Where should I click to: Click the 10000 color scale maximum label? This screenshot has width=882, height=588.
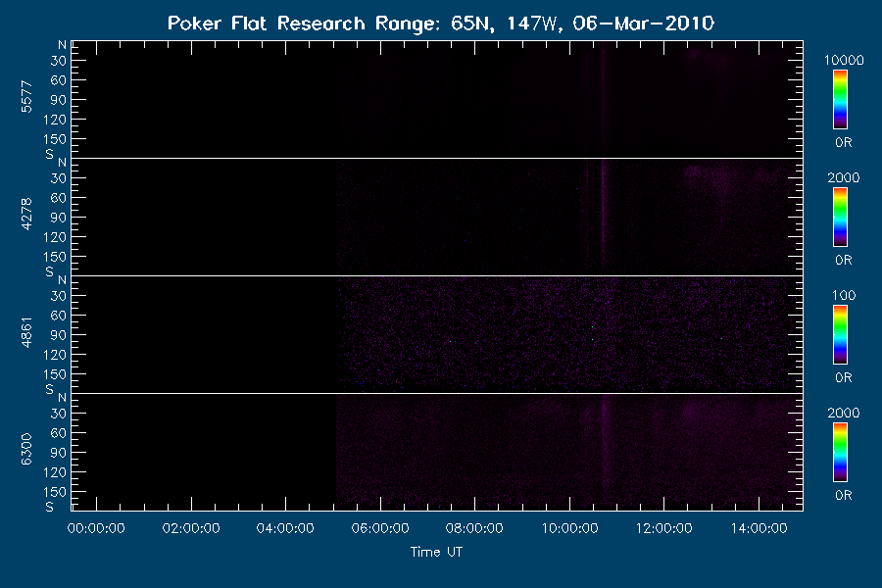(844, 60)
